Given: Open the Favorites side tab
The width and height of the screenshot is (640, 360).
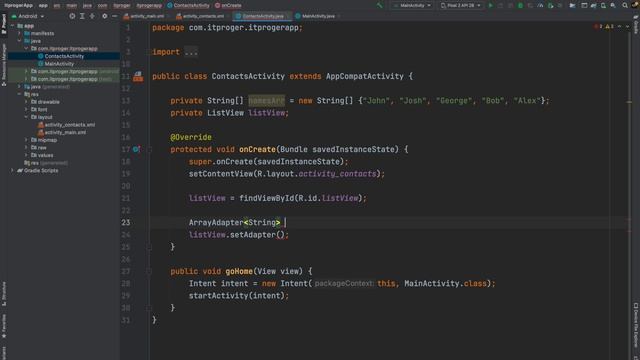Looking at the screenshot, I should 4,325.
